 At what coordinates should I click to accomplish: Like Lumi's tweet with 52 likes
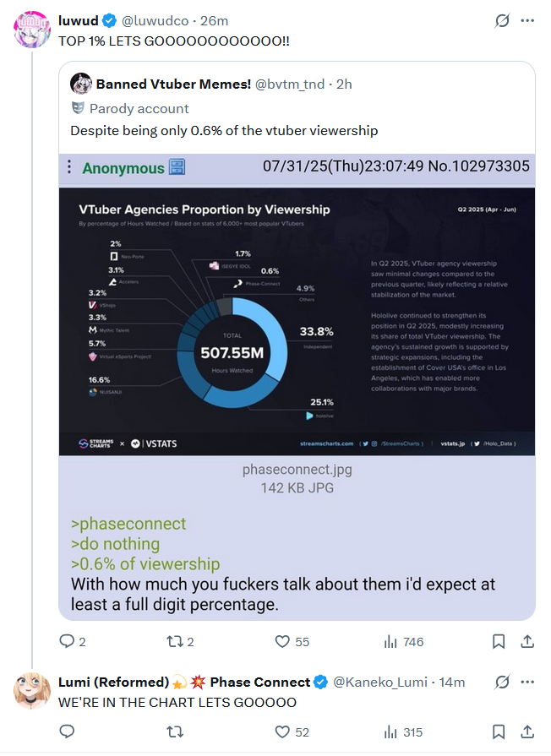pyautogui.click(x=292, y=732)
